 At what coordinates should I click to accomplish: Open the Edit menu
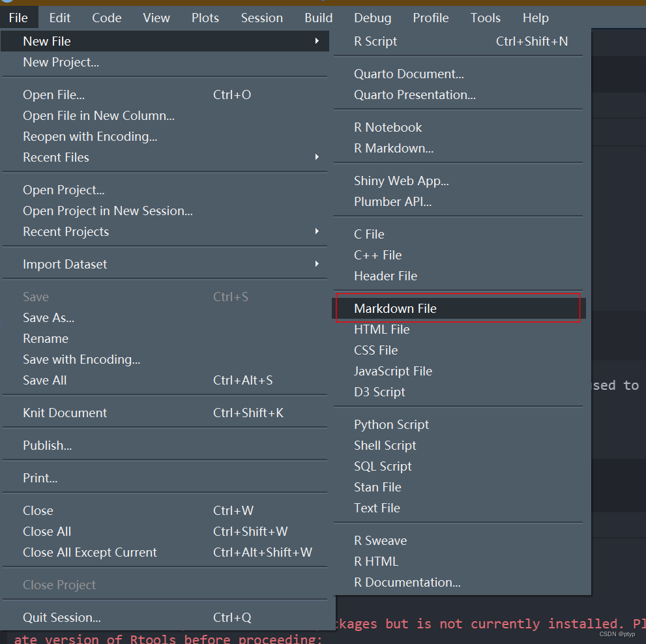(x=60, y=18)
